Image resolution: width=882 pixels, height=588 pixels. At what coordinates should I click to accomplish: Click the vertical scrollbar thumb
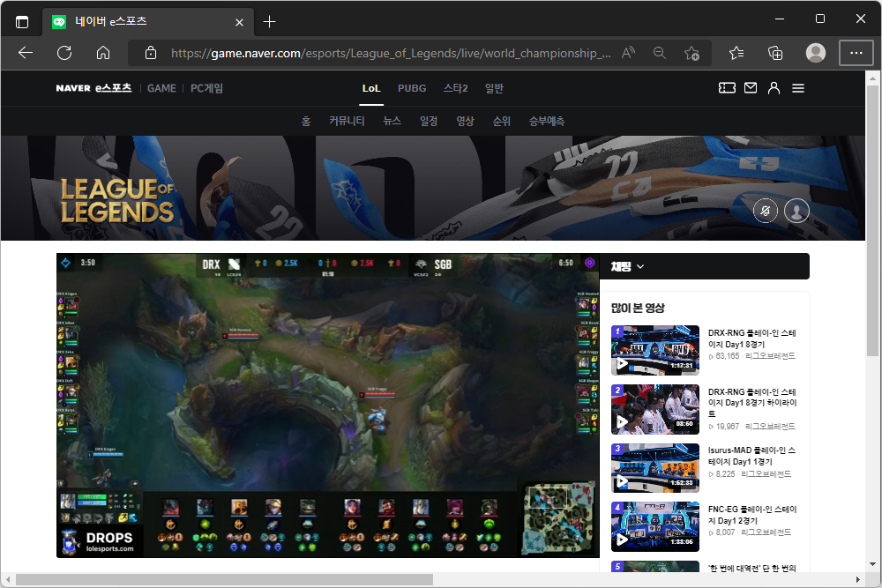872,220
